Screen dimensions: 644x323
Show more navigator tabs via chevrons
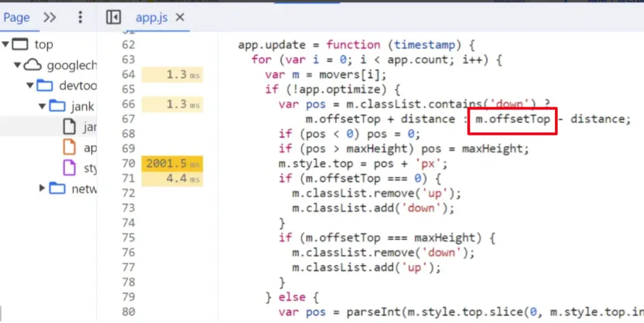pyautogui.click(x=50, y=17)
